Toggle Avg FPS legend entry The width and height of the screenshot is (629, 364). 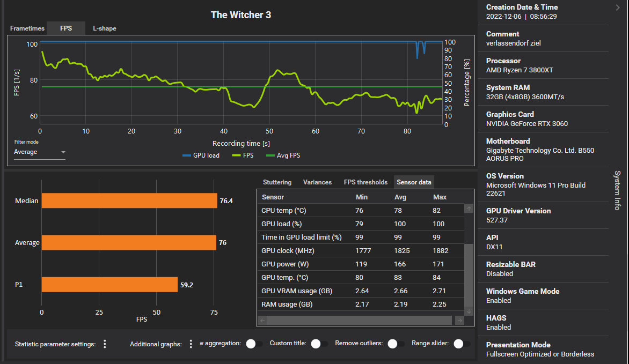click(x=283, y=155)
